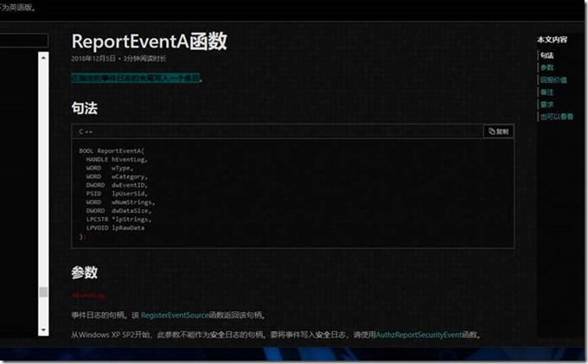Click the WORD wCategory code line

click(x=117, y=176)
